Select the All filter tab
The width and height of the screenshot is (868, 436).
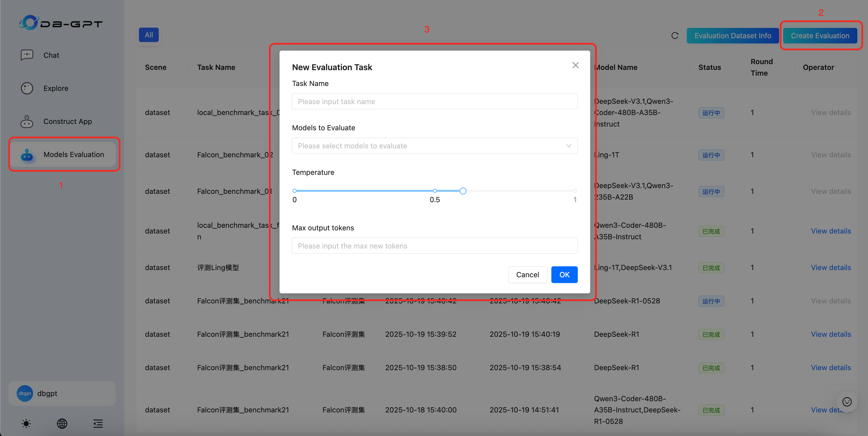(149, 35)
